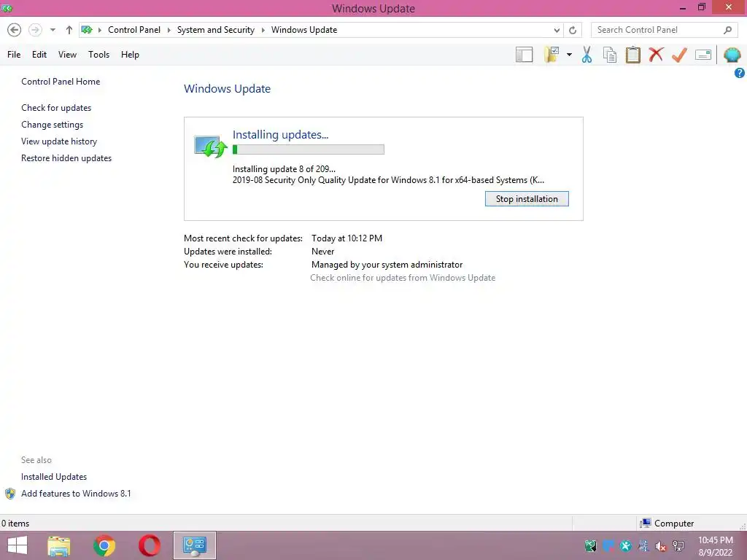Open the recent locations dropdown arrow

(53, 30)
